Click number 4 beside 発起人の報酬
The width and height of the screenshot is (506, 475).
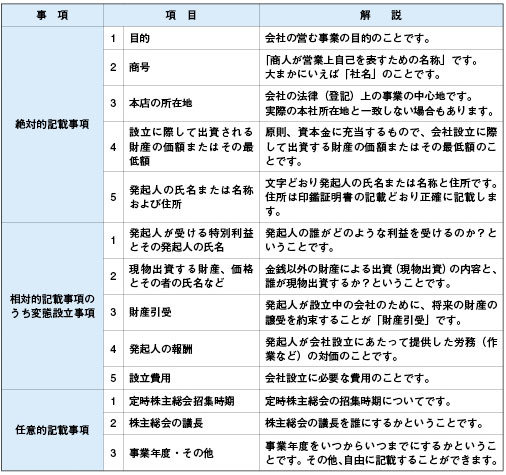click(x=113, y=349)
